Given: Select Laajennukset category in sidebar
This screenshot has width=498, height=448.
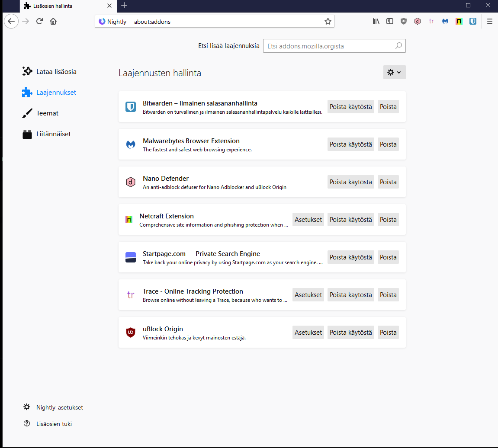Looking at the screenshot, I should (x=50, y=93).
